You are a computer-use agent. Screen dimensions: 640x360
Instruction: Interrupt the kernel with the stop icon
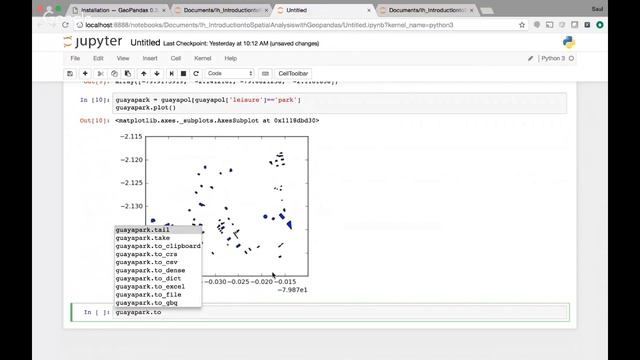pyautogui.click(x=183, y=73)
